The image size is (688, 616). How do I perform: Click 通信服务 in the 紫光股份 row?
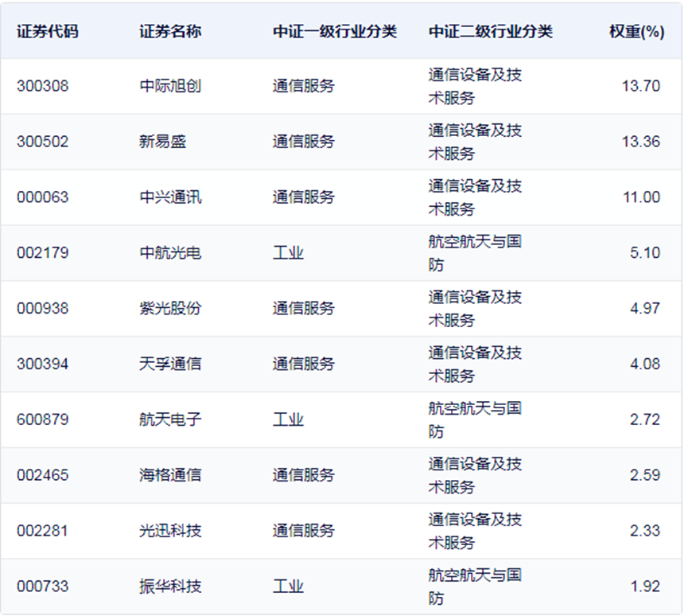(x=304, y=308)
